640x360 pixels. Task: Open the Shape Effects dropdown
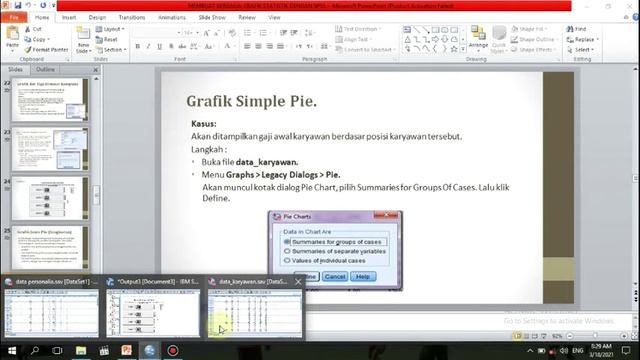[533, 49]
